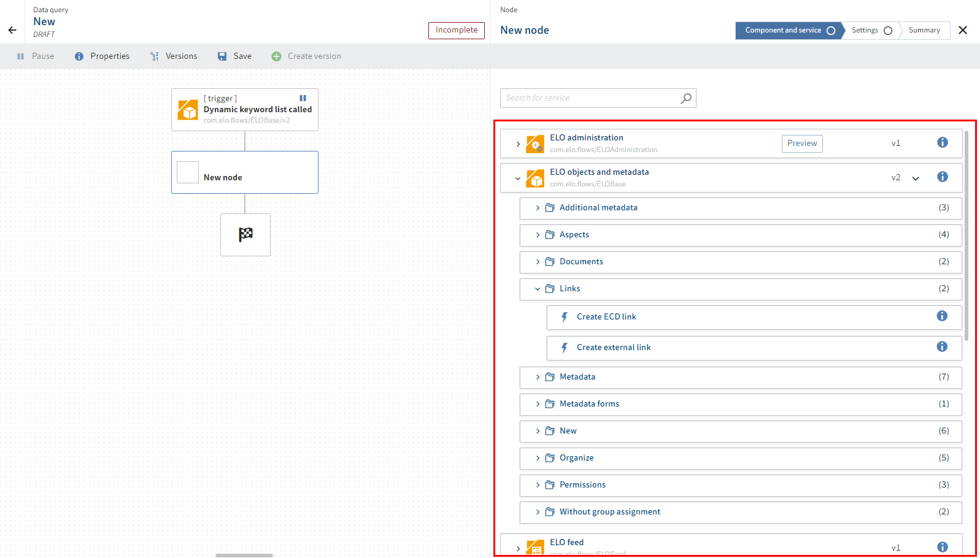Expand the Additional metadata folder

[x=538, y=208]
